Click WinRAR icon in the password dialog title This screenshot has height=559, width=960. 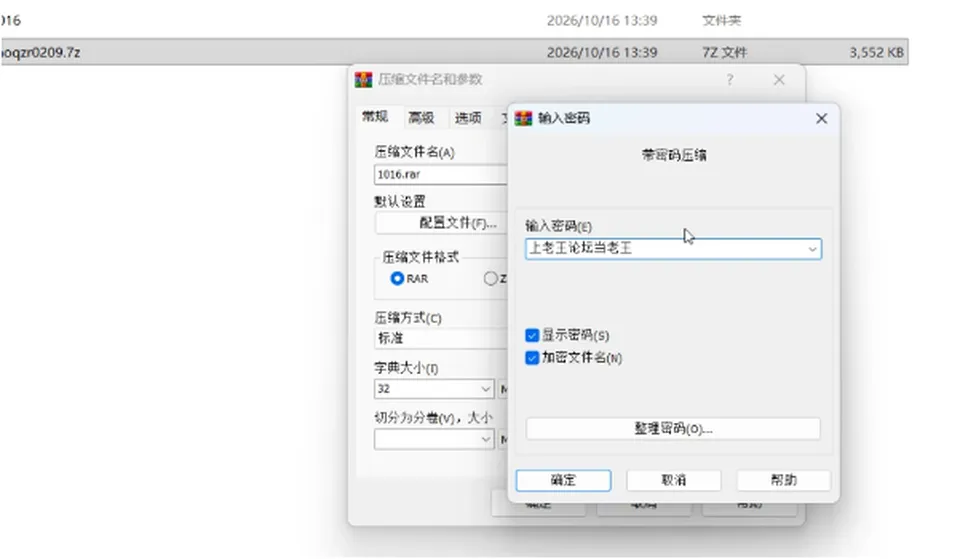click(523, 118)
